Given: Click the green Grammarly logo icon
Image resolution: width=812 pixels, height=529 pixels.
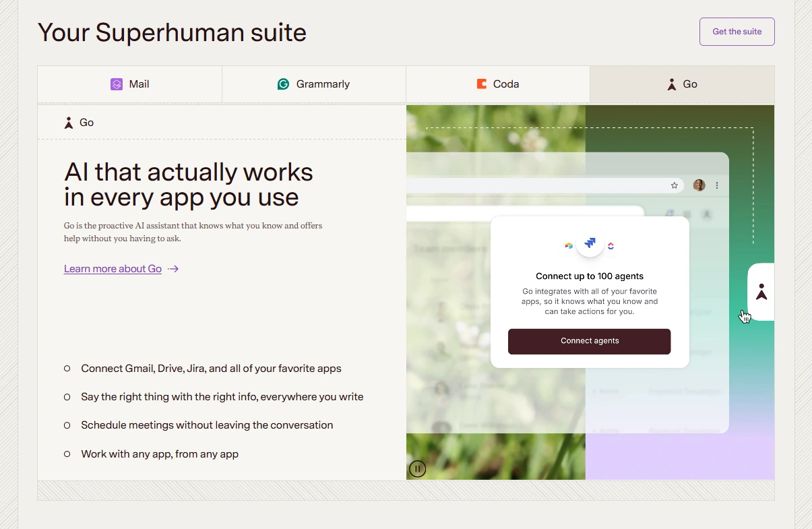Looking at the screenshot, I should [x=283, y=84].
